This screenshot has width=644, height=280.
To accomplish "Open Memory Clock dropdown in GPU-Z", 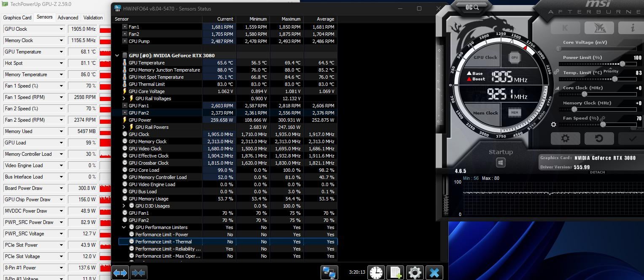I will (61, 40).
